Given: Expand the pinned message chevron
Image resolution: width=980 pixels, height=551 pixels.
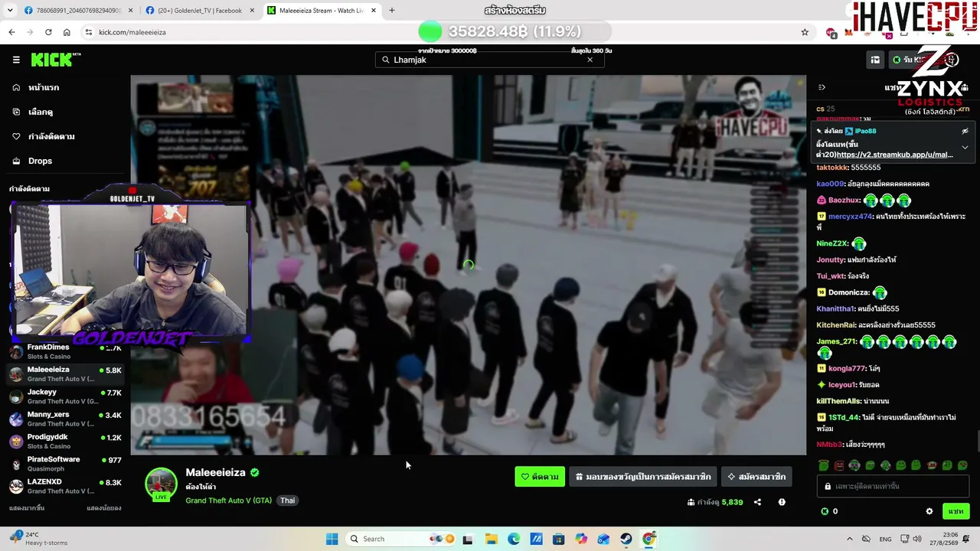Looking at the screenshot, I should pos(965,147).
